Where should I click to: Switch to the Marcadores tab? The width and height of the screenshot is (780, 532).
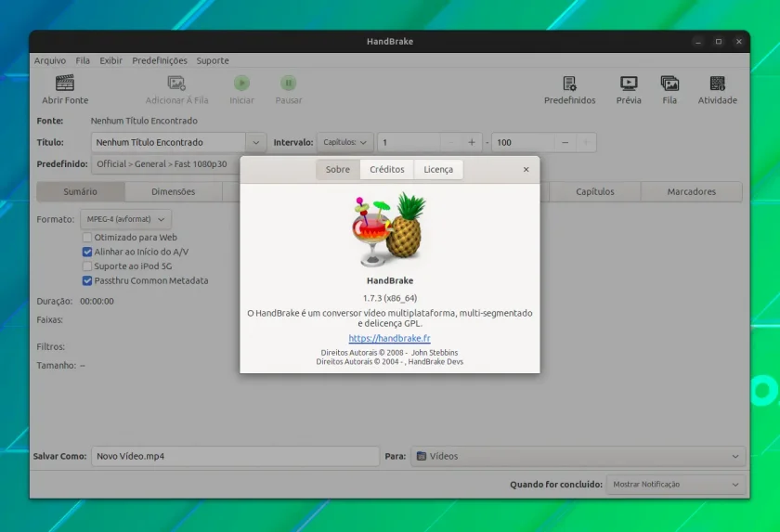coord(692,191)
